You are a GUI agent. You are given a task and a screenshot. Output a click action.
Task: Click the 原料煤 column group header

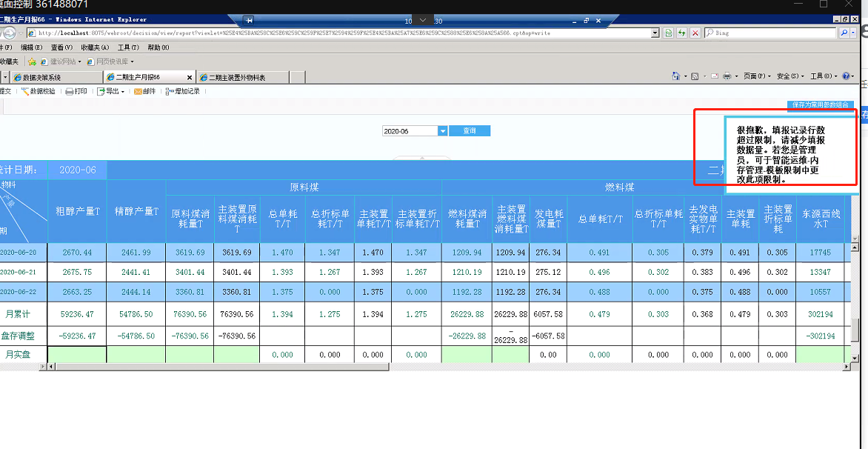304,187
